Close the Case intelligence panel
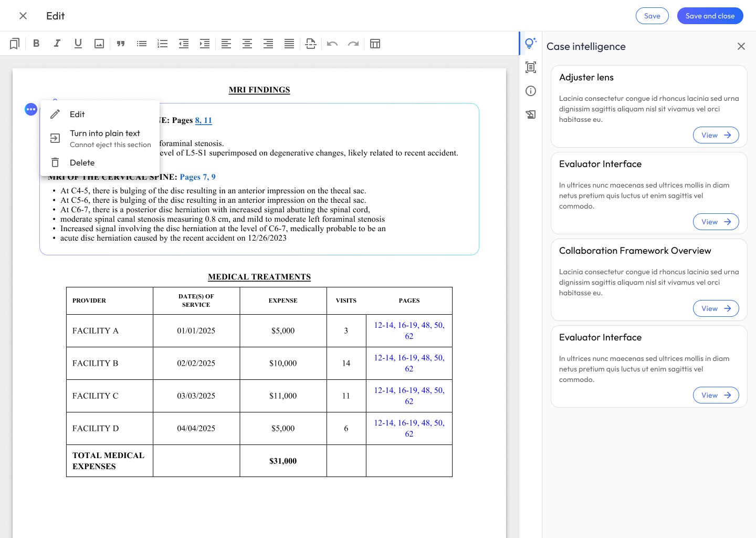The height and width of the screenshot is (538, 756). pyautogui.click(x=741, y=46)
